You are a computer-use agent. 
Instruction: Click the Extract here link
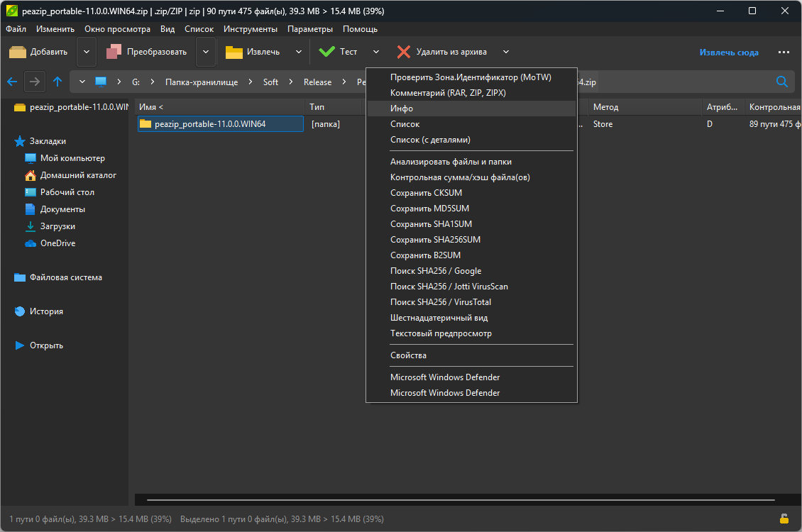click(728, 52)
